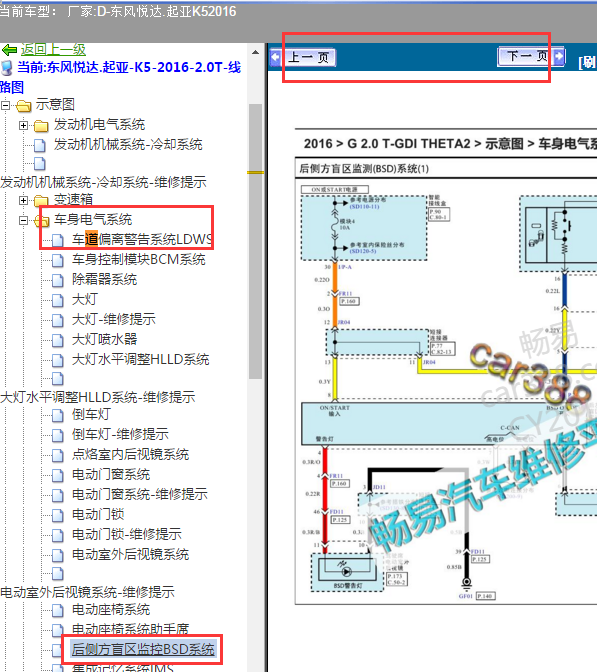Open the 电动门锁 entry

point(98,514)
